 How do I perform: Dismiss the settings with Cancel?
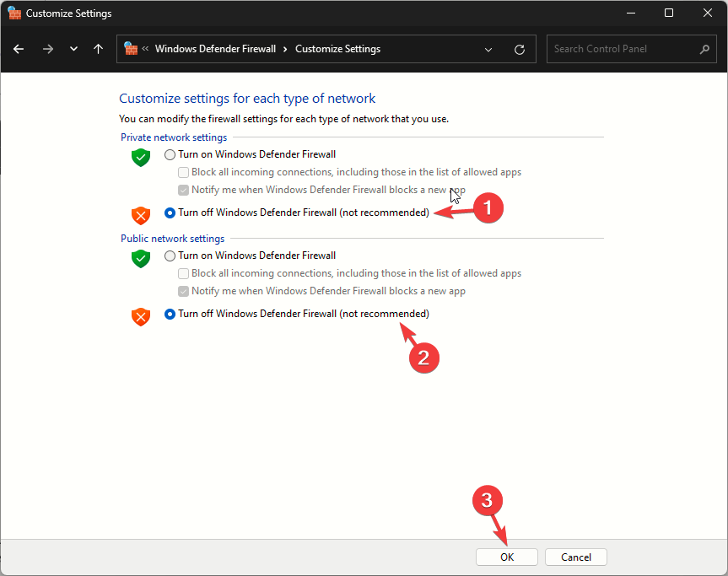(x=575, y=557)
